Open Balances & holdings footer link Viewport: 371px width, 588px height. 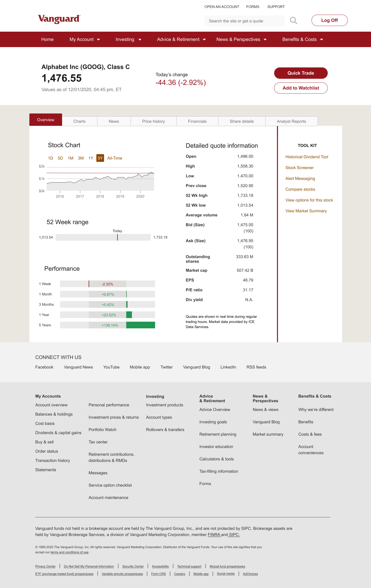[x=54, y=414]
